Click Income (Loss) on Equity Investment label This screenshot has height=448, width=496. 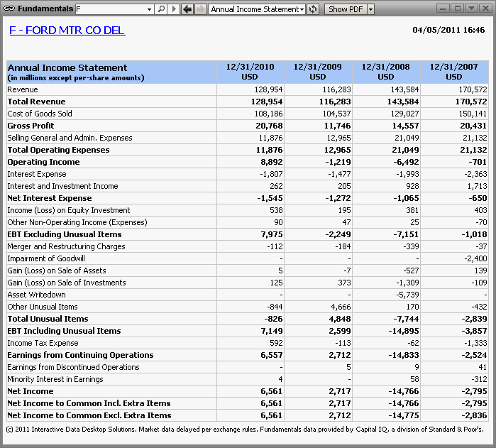[x=69, y=210]
